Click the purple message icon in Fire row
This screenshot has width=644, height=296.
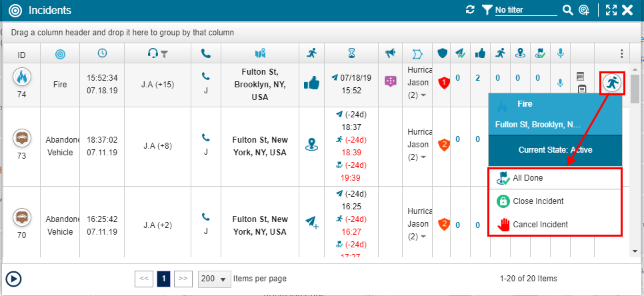[x=391, y=81]
